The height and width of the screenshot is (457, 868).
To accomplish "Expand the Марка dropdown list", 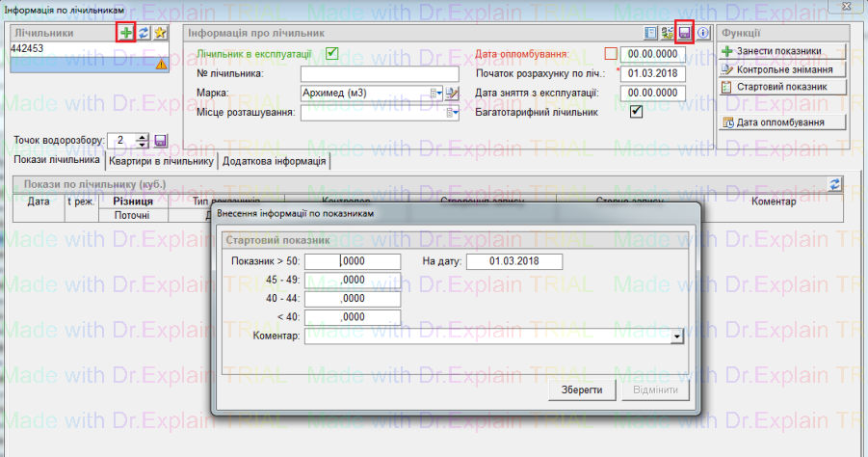I will [436, 93].
